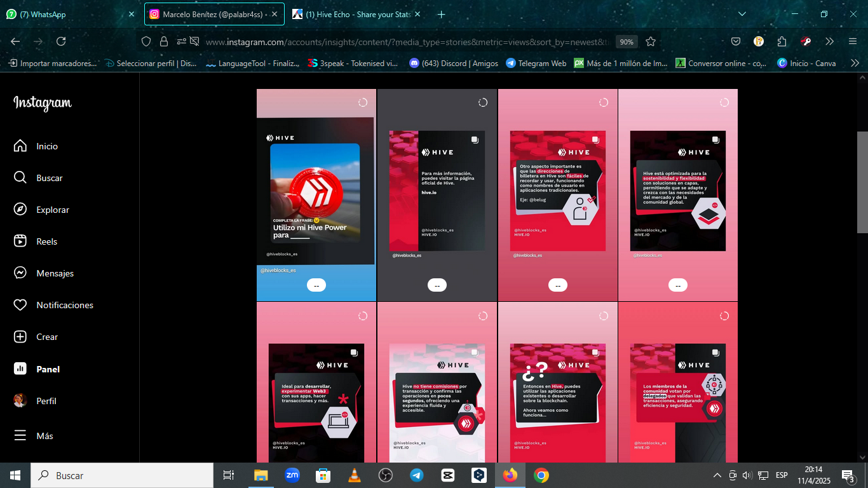868x488 pixels.
Task: Open the Windows Start menu
Action: (15, 475)
